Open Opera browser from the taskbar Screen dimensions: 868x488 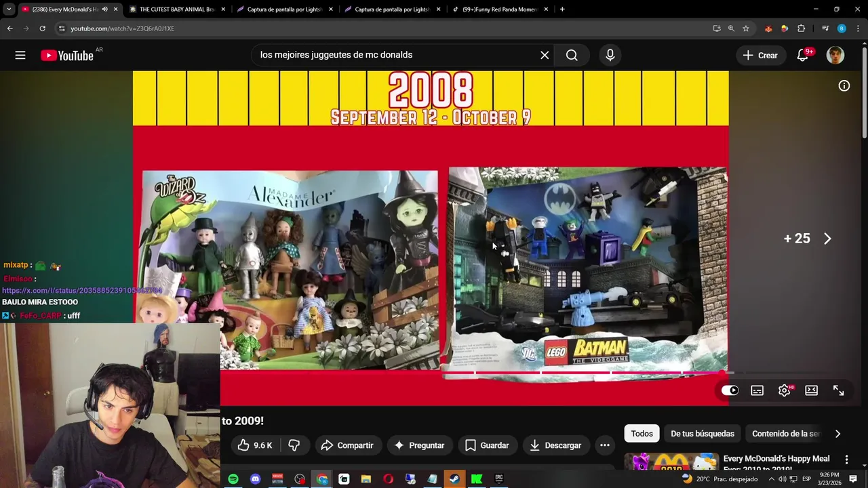pyautogui.click(x=388, y=479)
